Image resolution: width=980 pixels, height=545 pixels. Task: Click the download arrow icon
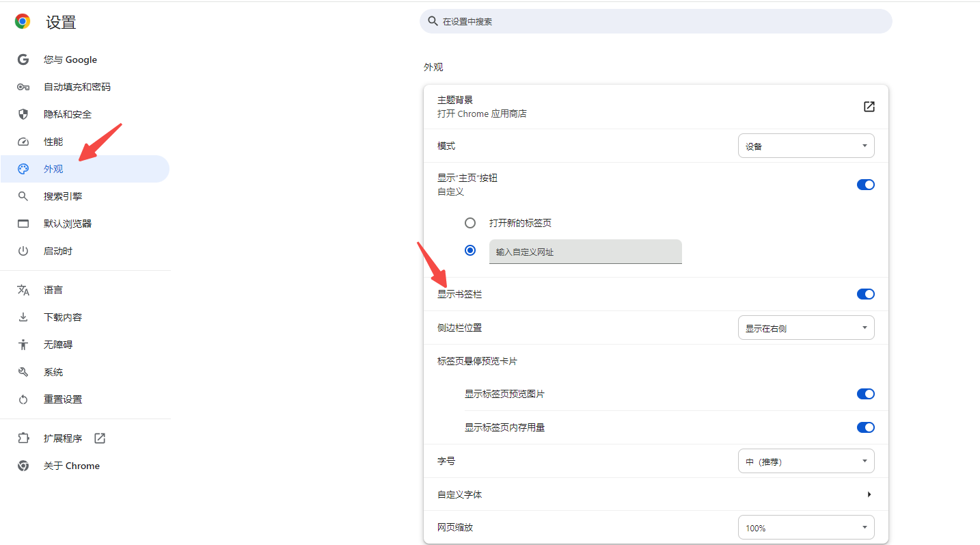[x=23, y=317]
